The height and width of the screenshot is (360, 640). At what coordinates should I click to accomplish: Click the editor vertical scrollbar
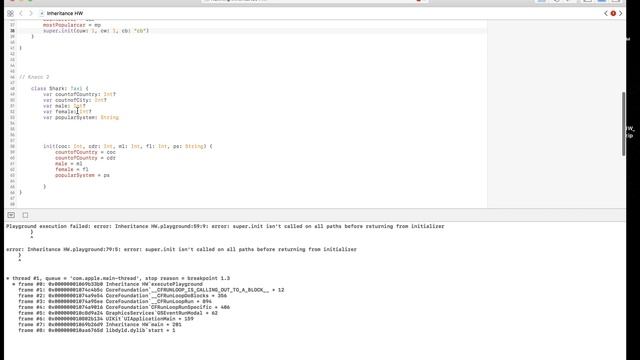pyautogui.click(x=623, y=124)
